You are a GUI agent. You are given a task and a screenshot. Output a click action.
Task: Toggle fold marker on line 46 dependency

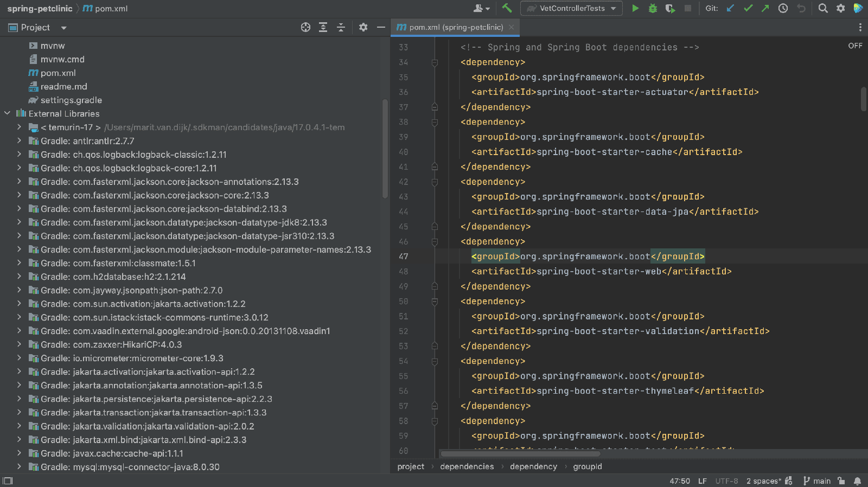(435, 242)
